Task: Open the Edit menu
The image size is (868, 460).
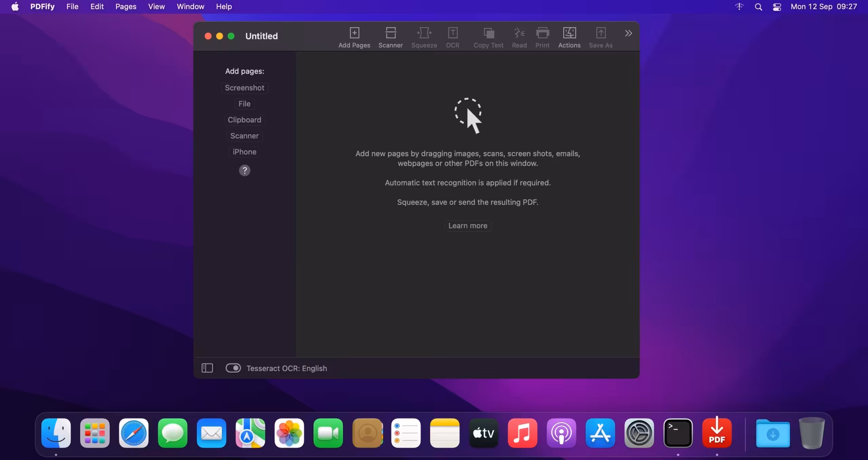Action: coord(97,6)
